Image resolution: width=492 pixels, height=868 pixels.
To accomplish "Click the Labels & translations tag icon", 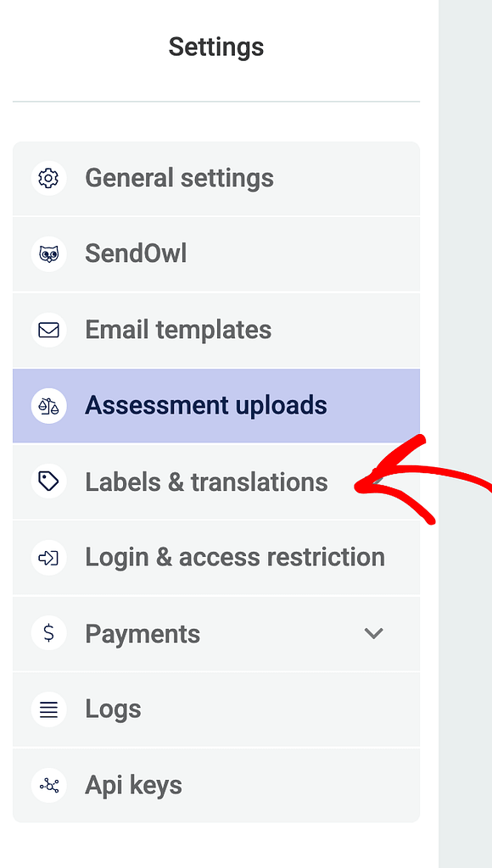I will 48,481.
